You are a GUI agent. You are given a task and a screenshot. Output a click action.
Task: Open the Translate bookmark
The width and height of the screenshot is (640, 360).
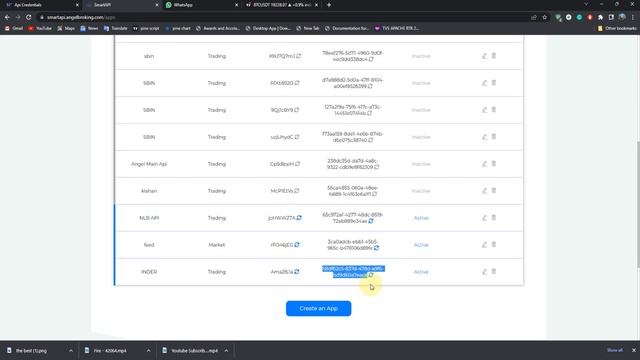[x=116, y=28]
